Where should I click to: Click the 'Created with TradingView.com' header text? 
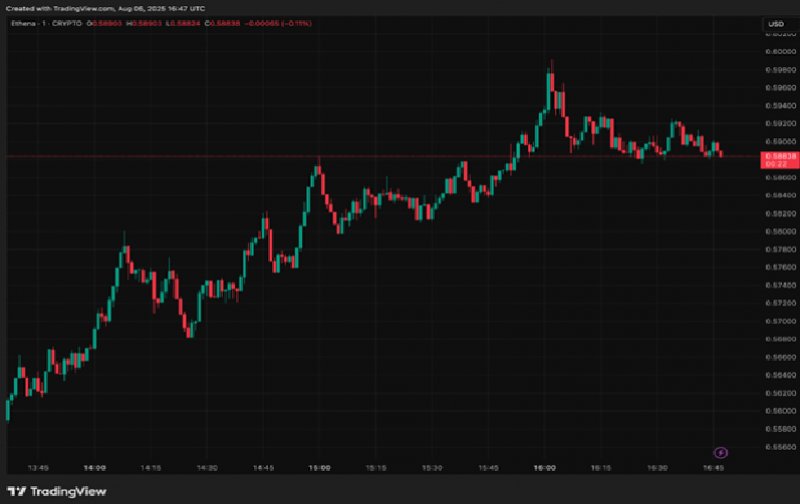[x=60, y=9]
